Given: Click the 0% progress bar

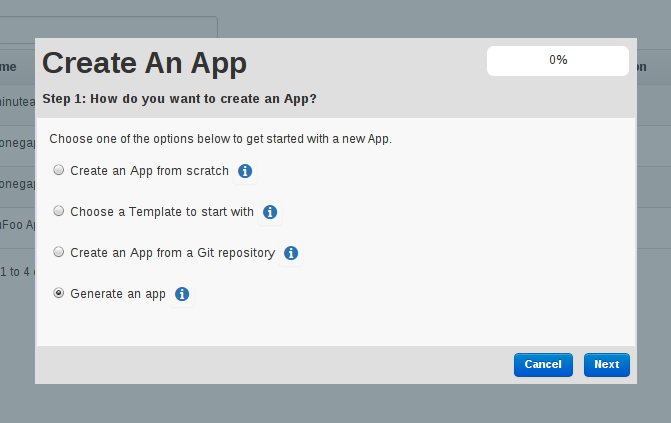Looking at the screenshot, I should point(558,61).
